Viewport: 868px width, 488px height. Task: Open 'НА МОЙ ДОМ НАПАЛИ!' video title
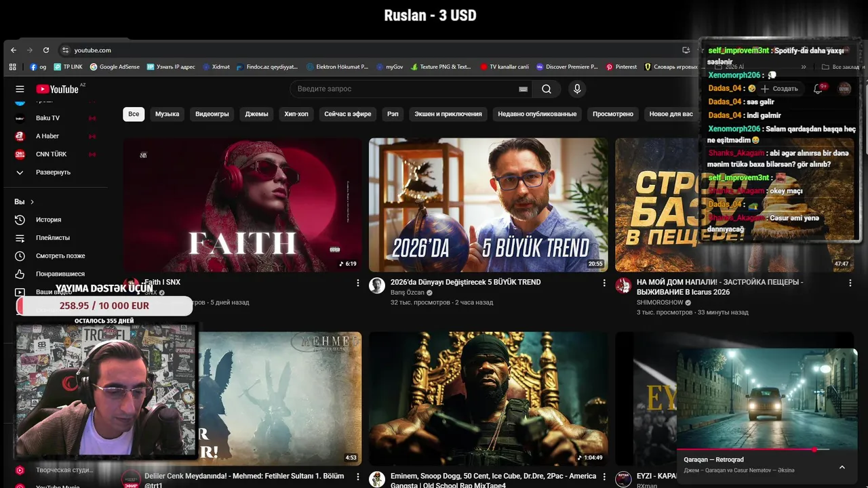[x=720, y=287]
